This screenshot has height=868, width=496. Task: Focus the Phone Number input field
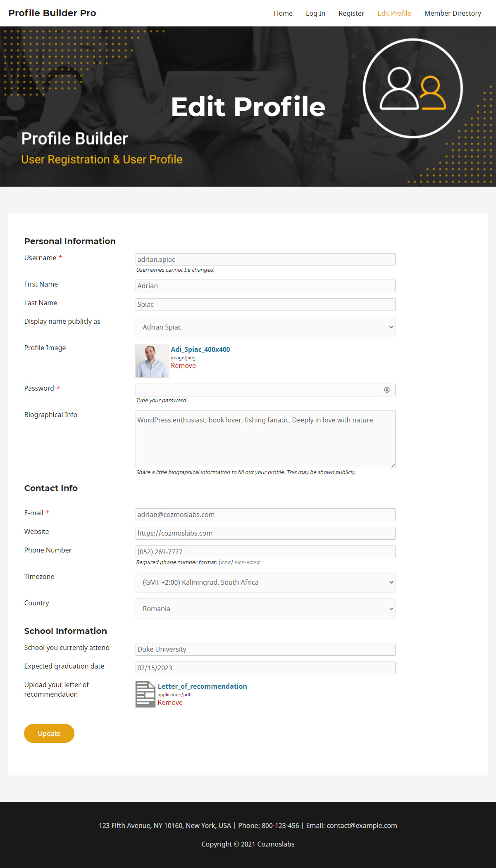(x=265, y=552)
